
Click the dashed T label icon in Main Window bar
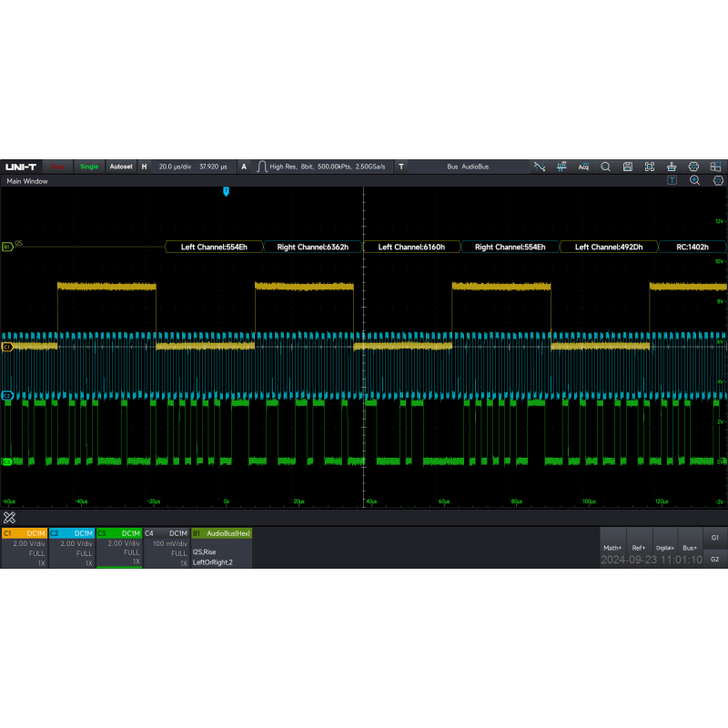[x=672, y=180]
